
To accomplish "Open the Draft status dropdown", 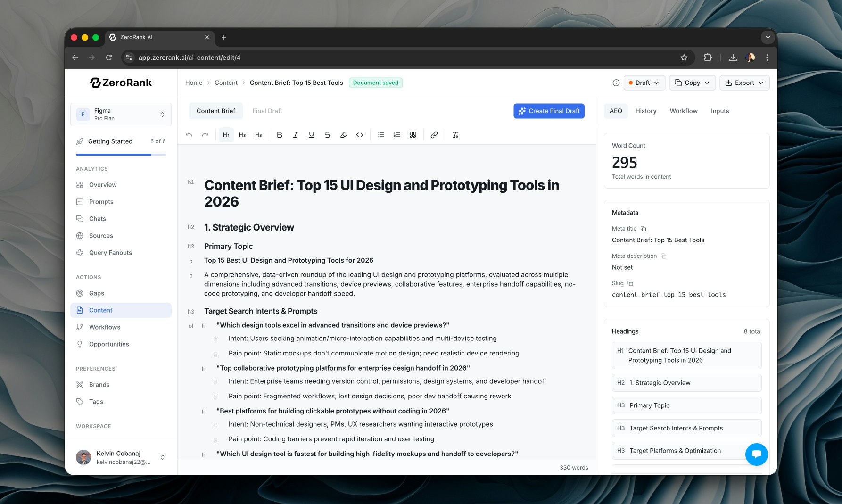I will coord(644,83).
